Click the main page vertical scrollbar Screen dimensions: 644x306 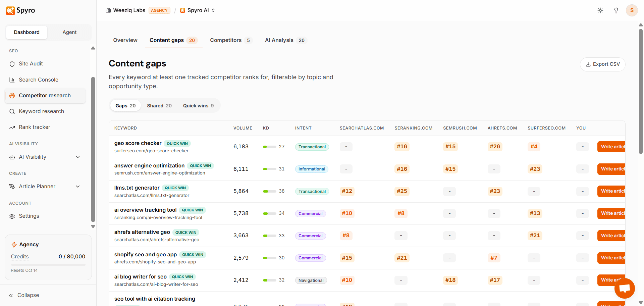point(641,92)
